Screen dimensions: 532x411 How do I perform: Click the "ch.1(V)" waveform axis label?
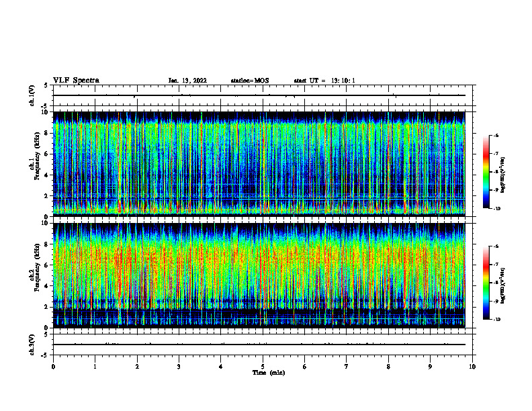(x=32, y=95)
